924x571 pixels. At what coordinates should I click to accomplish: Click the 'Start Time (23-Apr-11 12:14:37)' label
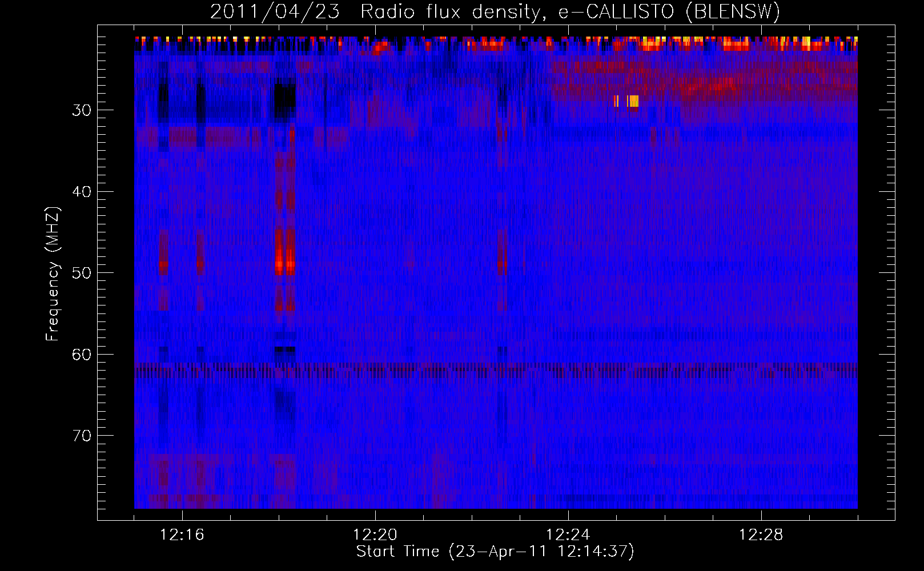(x=495, y=552)
